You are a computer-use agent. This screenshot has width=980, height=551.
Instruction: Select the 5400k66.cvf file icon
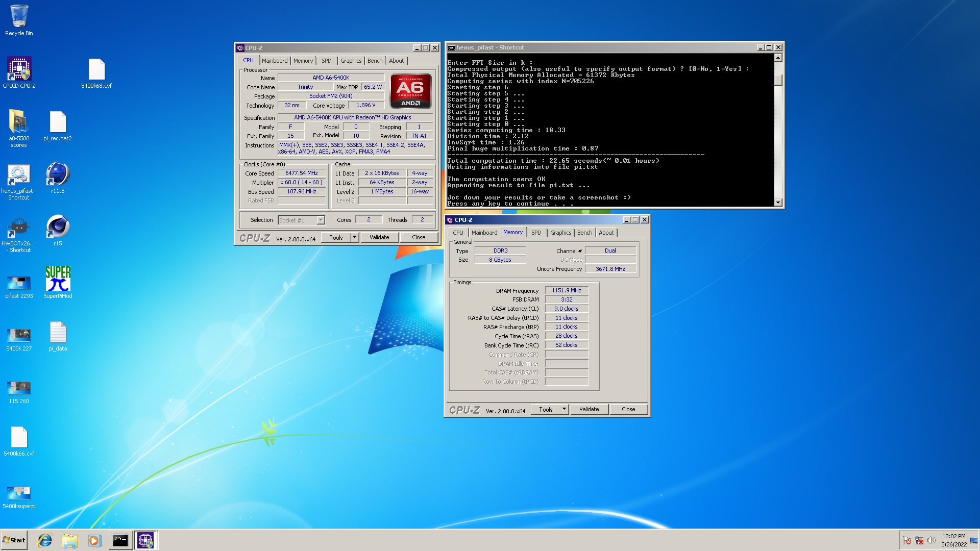tap(19, 441)
